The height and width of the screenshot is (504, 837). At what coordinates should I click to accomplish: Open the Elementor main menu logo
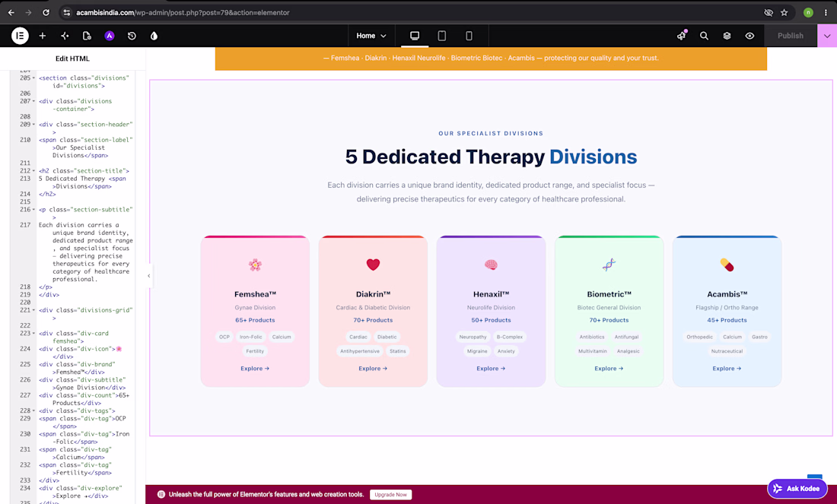(20, 36)
